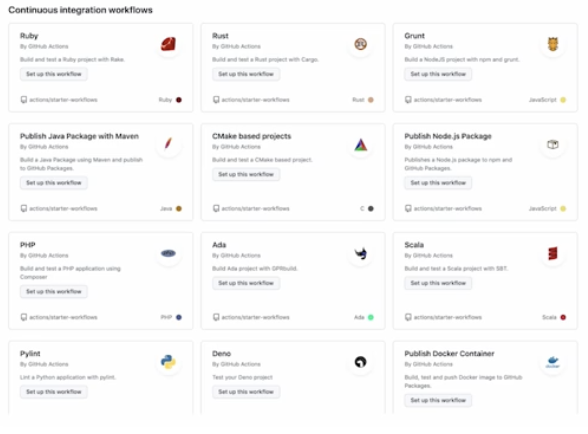Click the Rust gear logo icon
The image size is (588, 434).
(360, 44)
